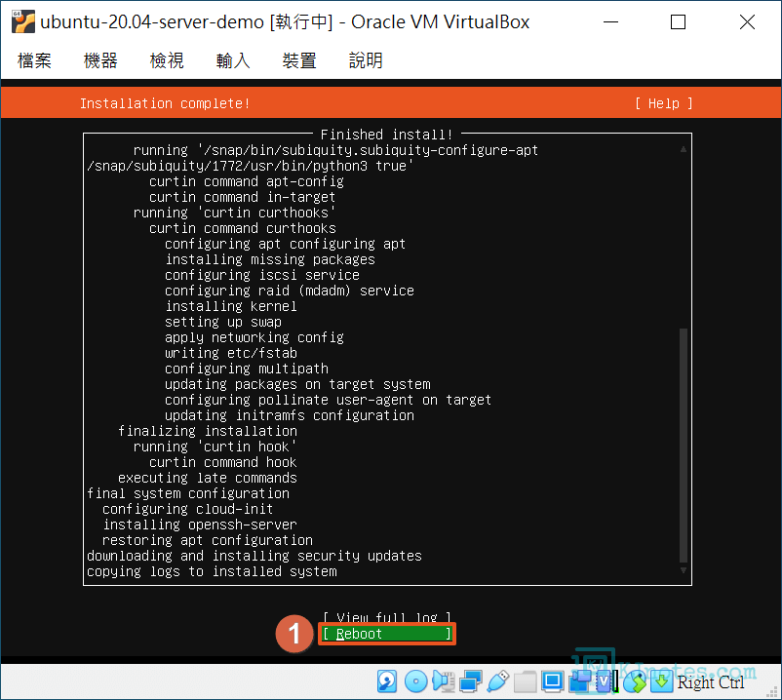The width and height of the screenshot is (782, 700).
Task: Click the 'configuring cloud-init' log line
Action: coord(188,509)
